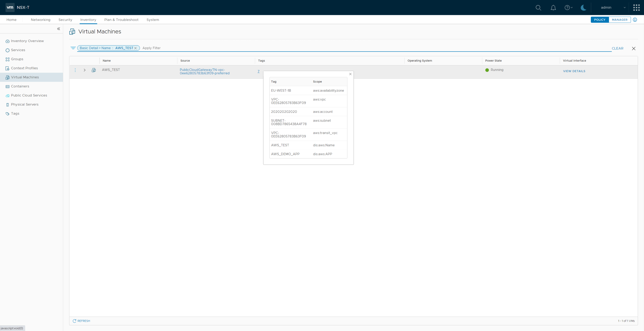
Task: Open the help question mark menu
Action: click(x=568, y=8)
